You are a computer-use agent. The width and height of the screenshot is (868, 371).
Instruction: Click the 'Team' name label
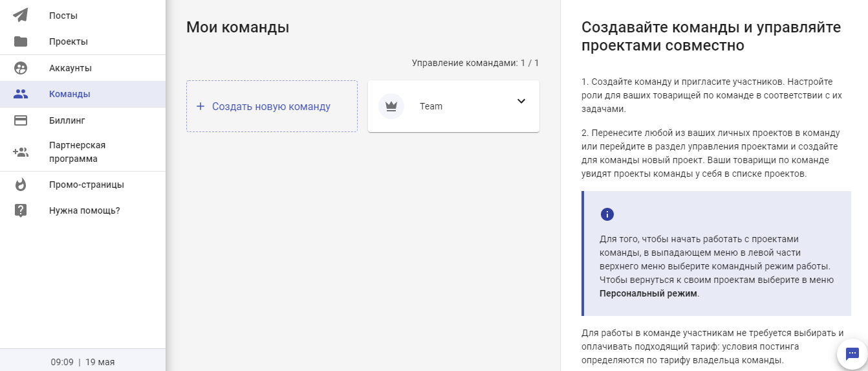coord(431,106)
